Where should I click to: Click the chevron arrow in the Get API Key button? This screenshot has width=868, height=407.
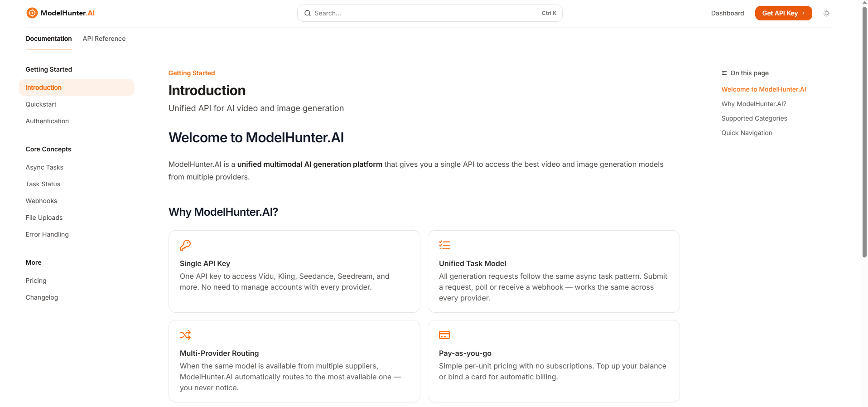[x=804, y=13]
